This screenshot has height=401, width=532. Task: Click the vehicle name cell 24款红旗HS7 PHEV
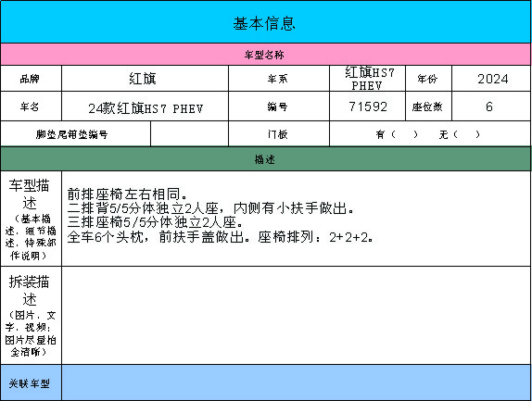145,107
